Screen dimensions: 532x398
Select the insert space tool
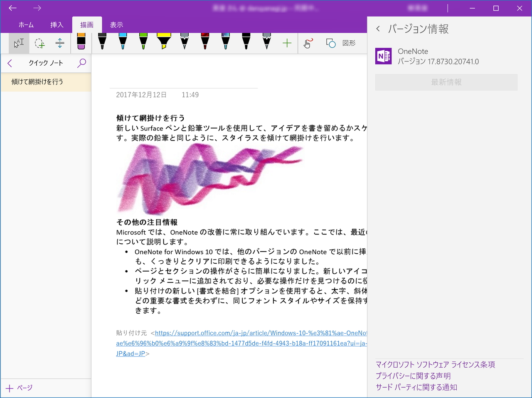click(60, 43)
